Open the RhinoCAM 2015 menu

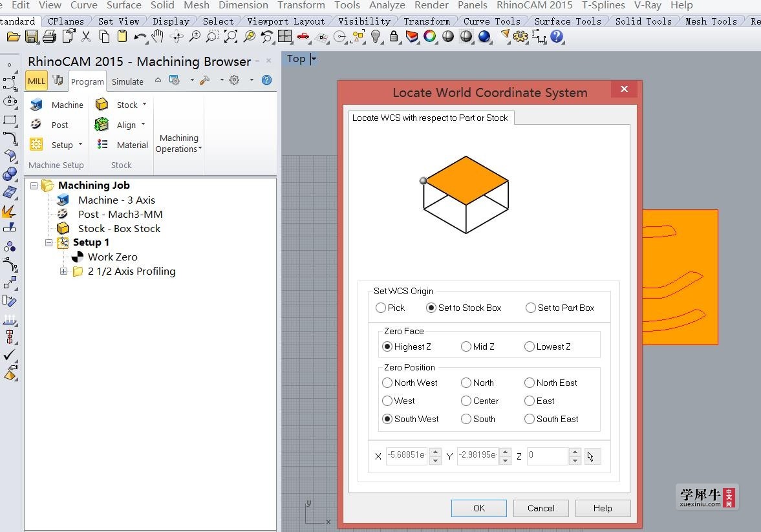(534, 5)
